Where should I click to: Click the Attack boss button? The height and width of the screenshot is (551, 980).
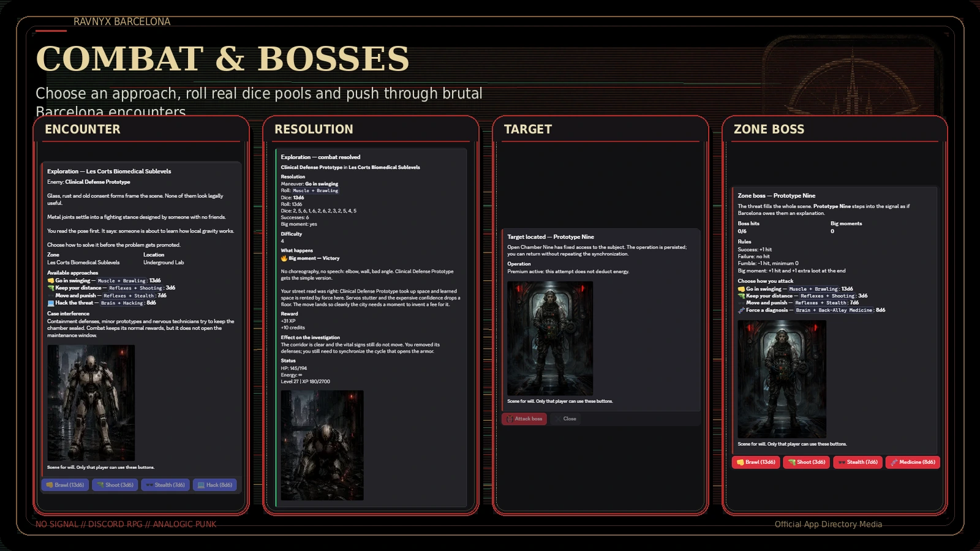point(524,419)
